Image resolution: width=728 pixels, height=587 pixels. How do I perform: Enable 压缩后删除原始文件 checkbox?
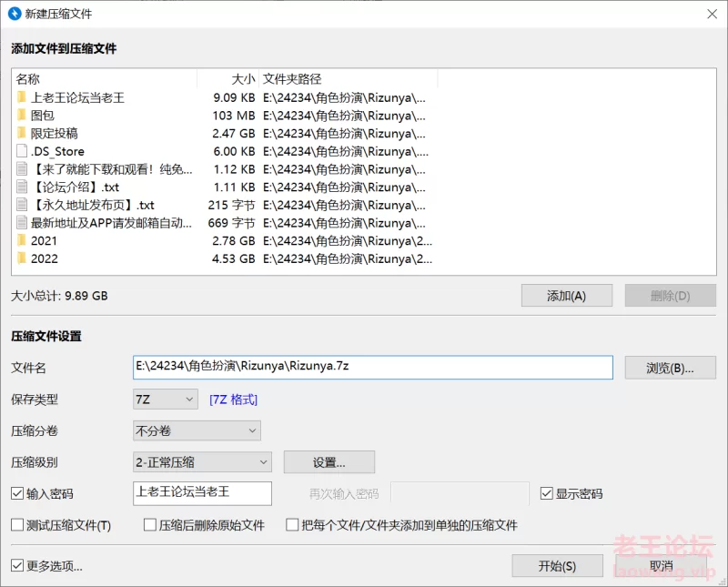click(150, 525)
